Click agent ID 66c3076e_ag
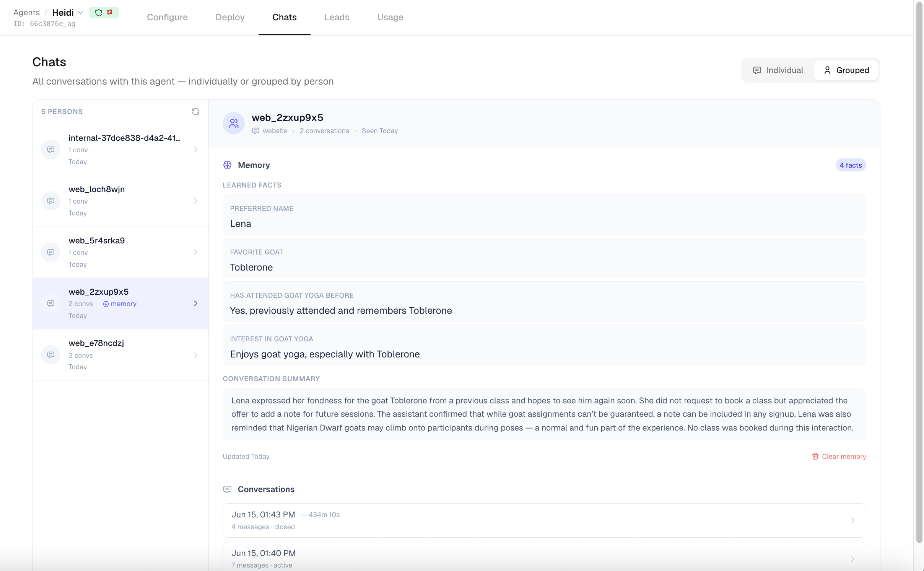This screenshot has height=571, width=924. click(44, 24)
